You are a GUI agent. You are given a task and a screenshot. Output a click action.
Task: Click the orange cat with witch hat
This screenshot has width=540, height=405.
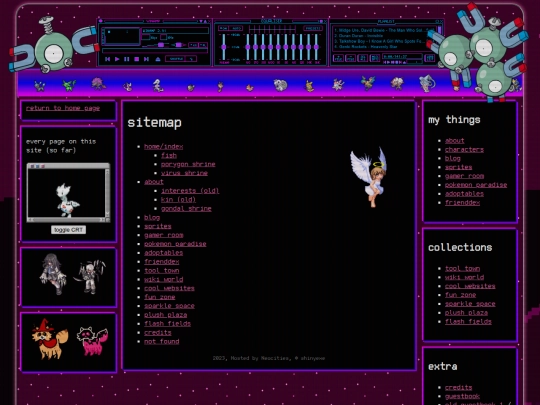click(49, 339)
